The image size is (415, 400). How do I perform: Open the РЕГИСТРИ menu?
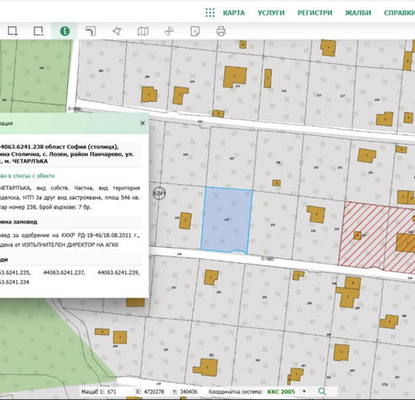point(315,13)
